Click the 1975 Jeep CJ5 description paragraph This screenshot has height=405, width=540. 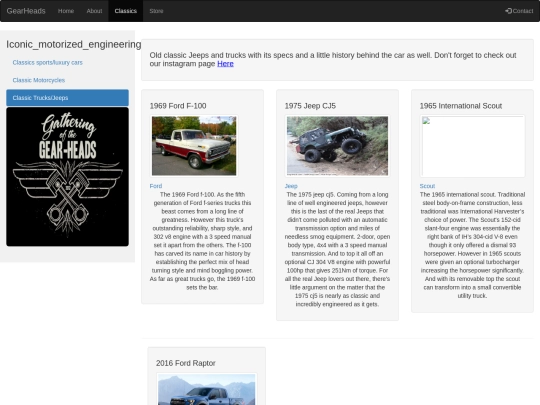pyautogui.click(x=338, y=249)
